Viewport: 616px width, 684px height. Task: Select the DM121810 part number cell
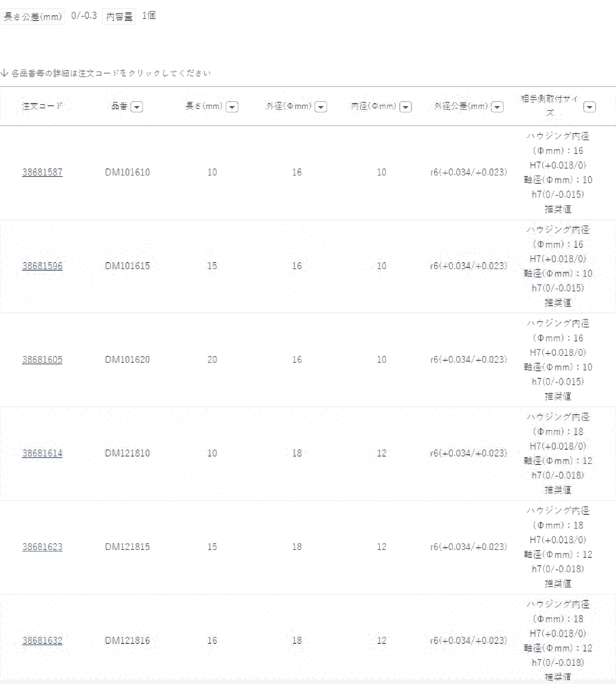pyautogui.click(x=127, y=453)
